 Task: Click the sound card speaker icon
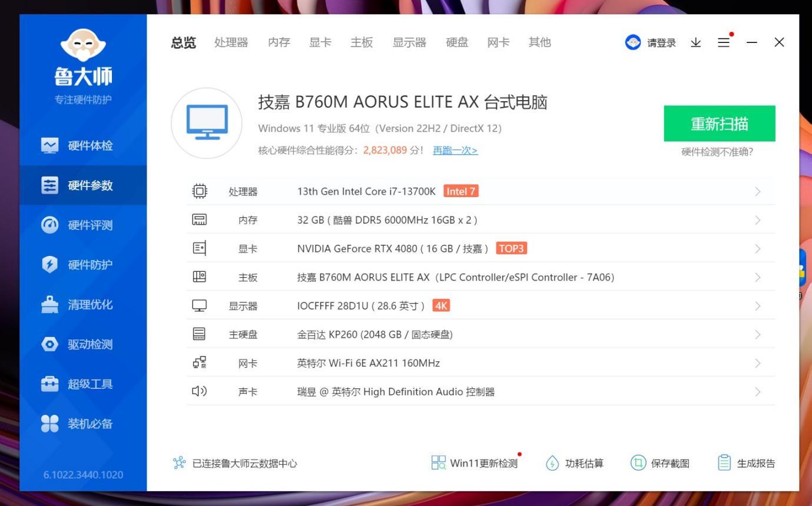click(x=200, y=391)
